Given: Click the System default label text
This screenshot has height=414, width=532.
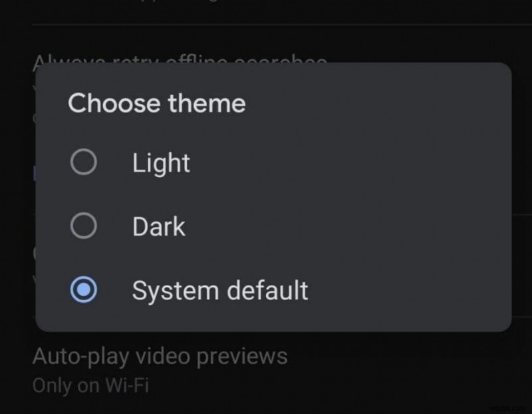Looking at the screenshot, I should [219, 290].
